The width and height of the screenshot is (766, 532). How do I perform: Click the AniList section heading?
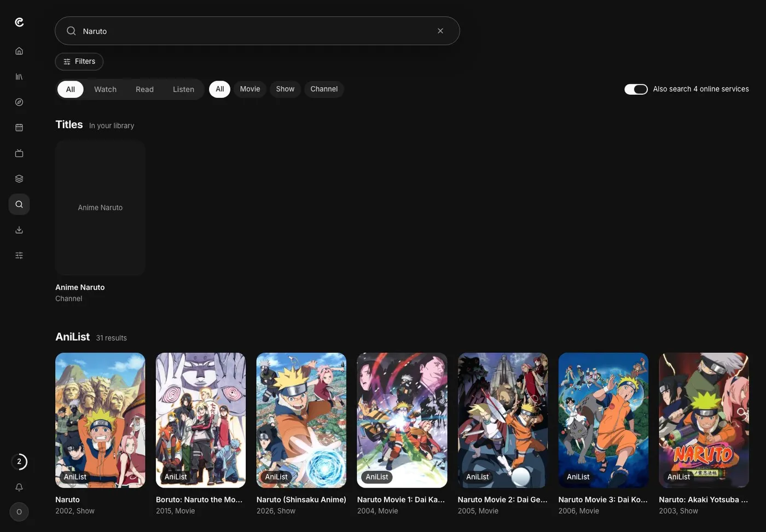pos(73,337)
